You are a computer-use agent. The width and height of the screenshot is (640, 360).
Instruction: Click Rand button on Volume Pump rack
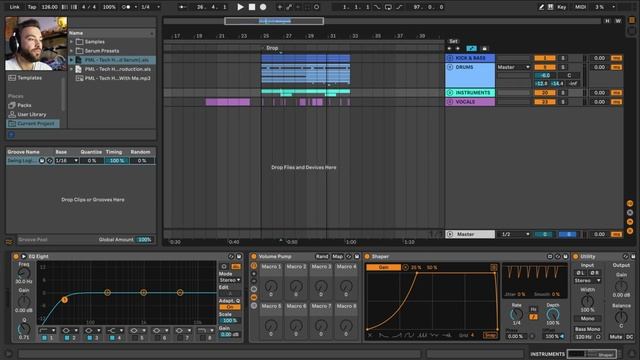pos(322,256)
